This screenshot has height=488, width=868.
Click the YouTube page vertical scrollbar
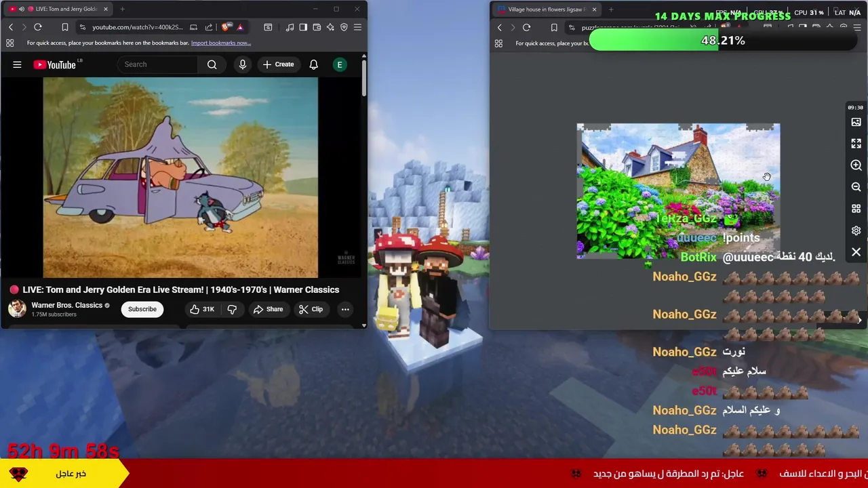tap(363, 78)
